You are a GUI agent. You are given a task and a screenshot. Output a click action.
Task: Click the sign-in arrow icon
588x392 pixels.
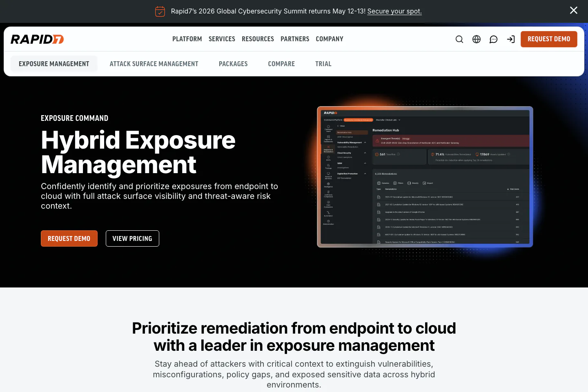pos(511,39)
